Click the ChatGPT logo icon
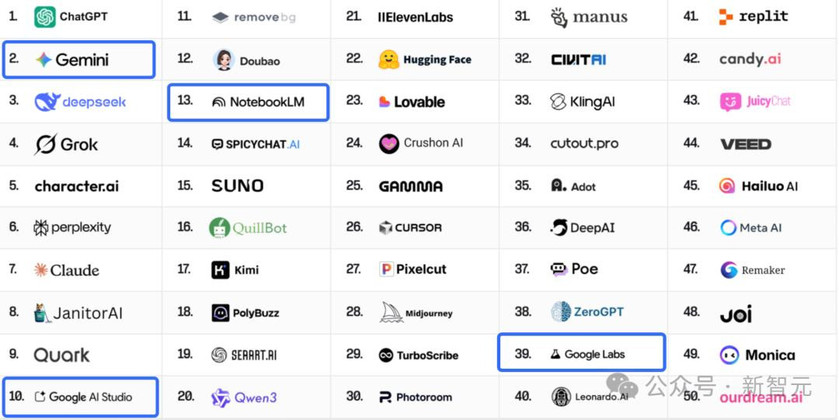This screenshot has width=839, height=420. [x=45, y=17]
